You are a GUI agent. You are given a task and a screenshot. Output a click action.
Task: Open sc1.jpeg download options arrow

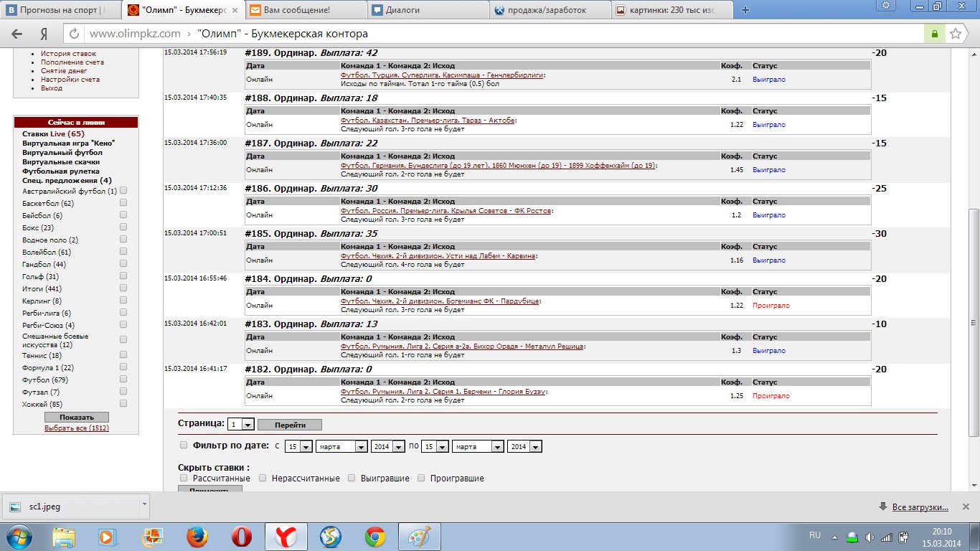pyautogui.click(x=143, y=504)
